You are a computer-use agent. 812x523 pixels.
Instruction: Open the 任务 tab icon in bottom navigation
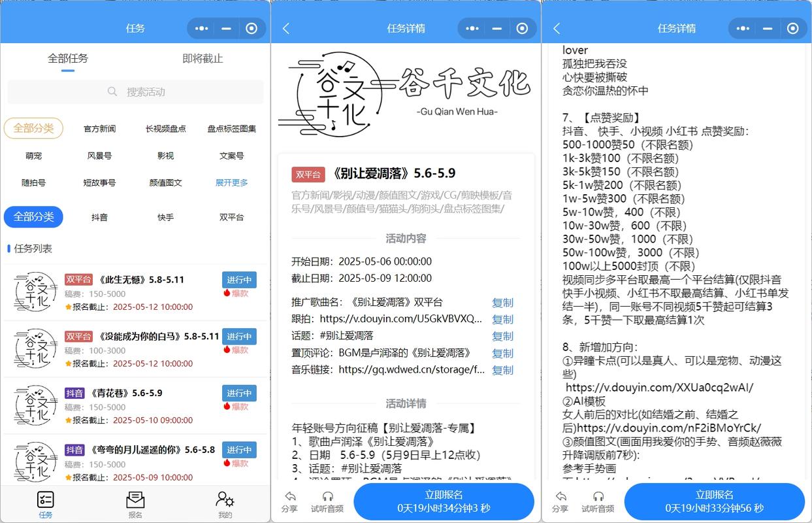click(x=46, y=500)
